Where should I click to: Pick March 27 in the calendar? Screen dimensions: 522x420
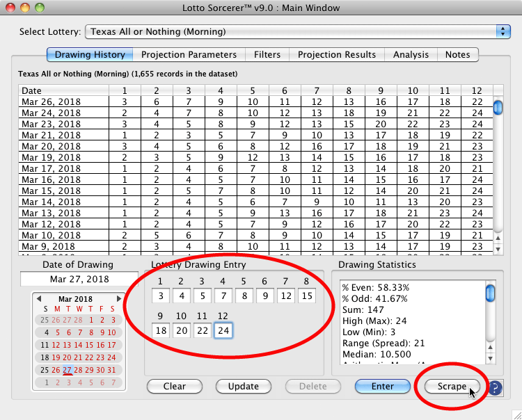[68, 370]
